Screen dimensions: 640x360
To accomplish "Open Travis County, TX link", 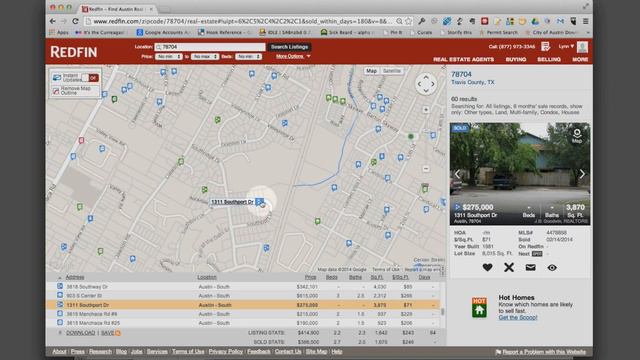I will (473, 82).
